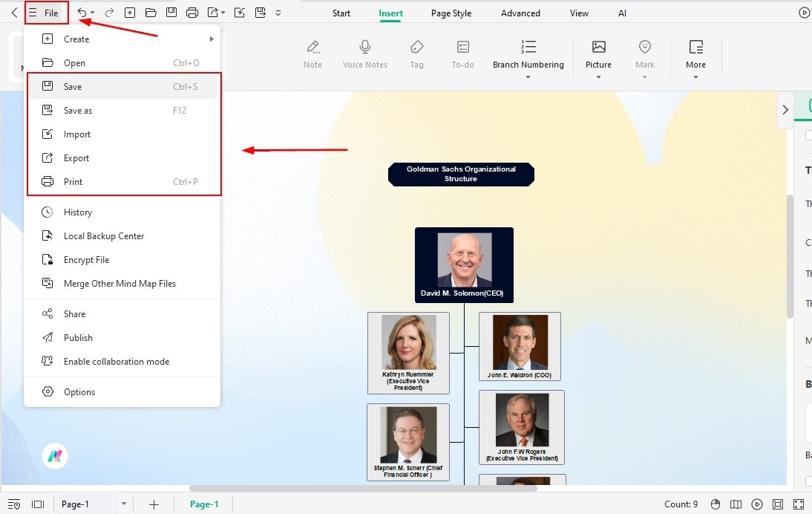The width and height of the screenshot is (812, 514).
Task: Insert a Tag element
Action: 416,52
